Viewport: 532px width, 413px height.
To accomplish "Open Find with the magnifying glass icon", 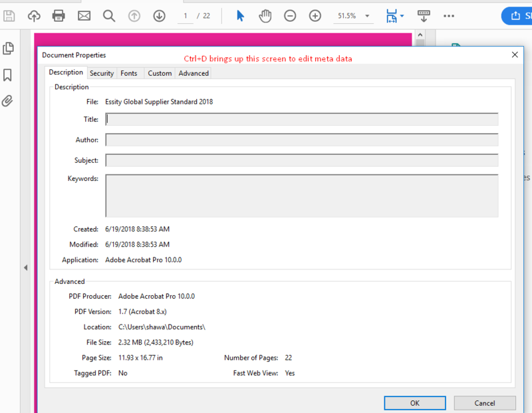I will 108,15.
